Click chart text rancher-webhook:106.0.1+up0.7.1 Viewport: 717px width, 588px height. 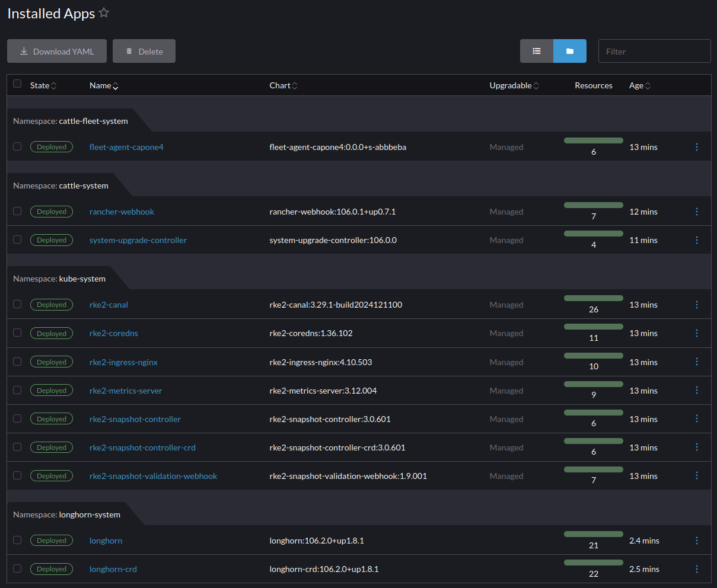point(333,212)
